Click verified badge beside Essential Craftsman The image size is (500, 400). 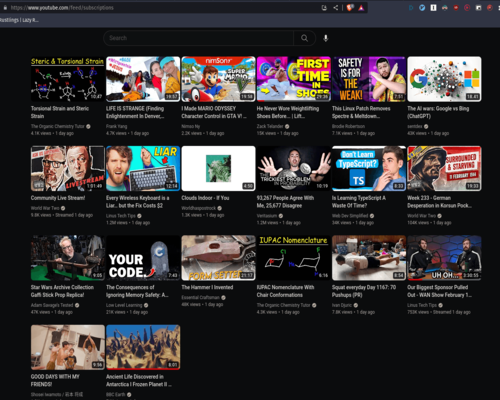223,298
